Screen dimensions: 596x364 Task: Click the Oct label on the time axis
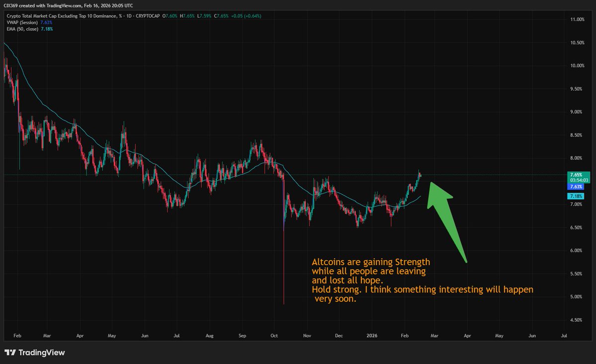pos(275,336)
